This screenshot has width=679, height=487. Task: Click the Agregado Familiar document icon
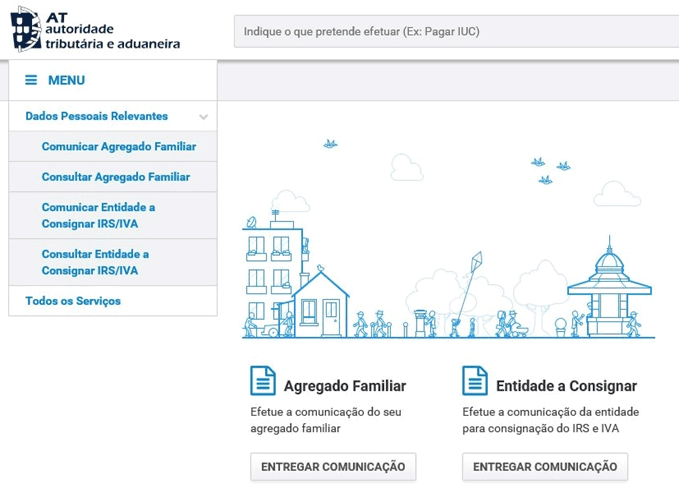tap(263, 381)
